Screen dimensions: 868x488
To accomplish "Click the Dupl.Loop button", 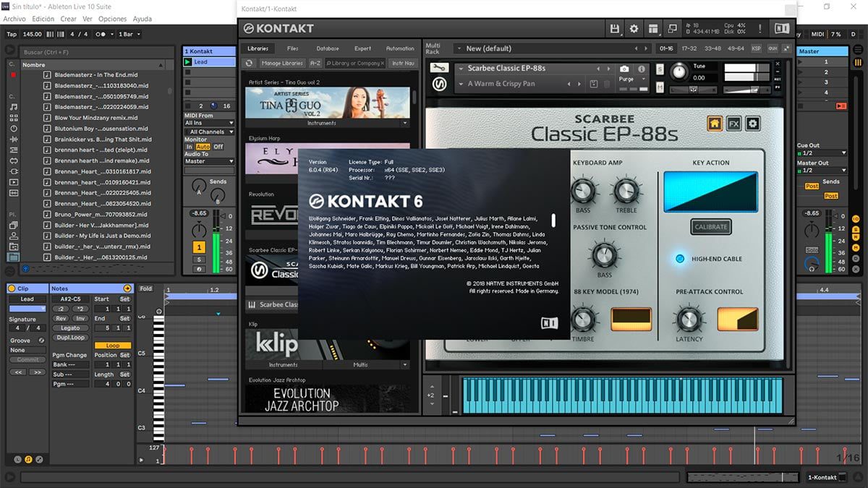I will 70,337.
